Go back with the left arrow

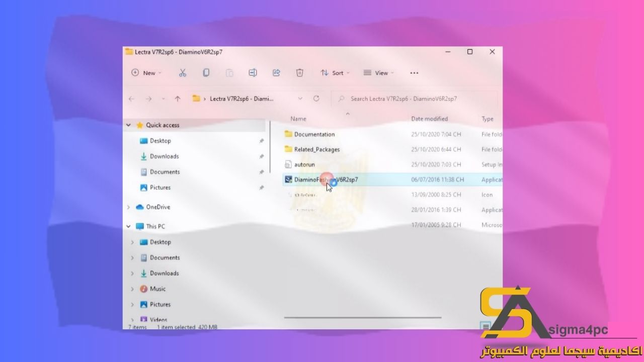(132, 99)
